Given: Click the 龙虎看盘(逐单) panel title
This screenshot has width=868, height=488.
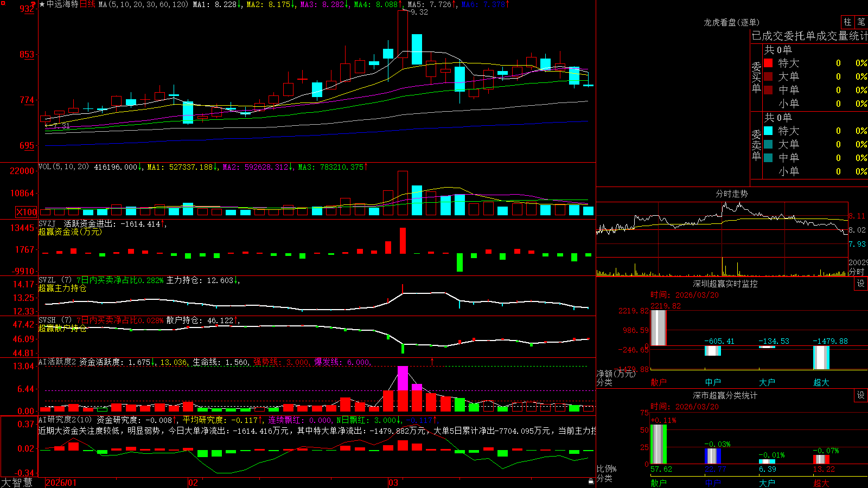Looking at the screenshot, I should 731,22.
